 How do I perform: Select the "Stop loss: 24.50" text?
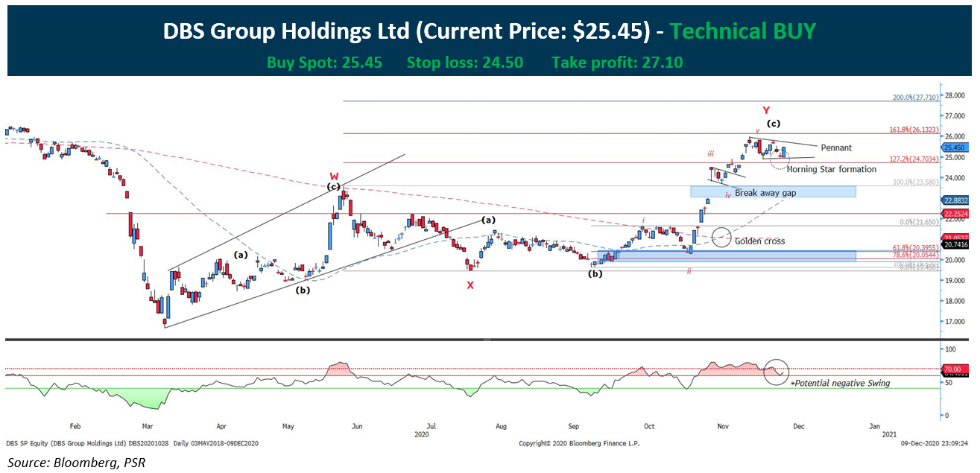pyautogui.click(x=465, y=63)
